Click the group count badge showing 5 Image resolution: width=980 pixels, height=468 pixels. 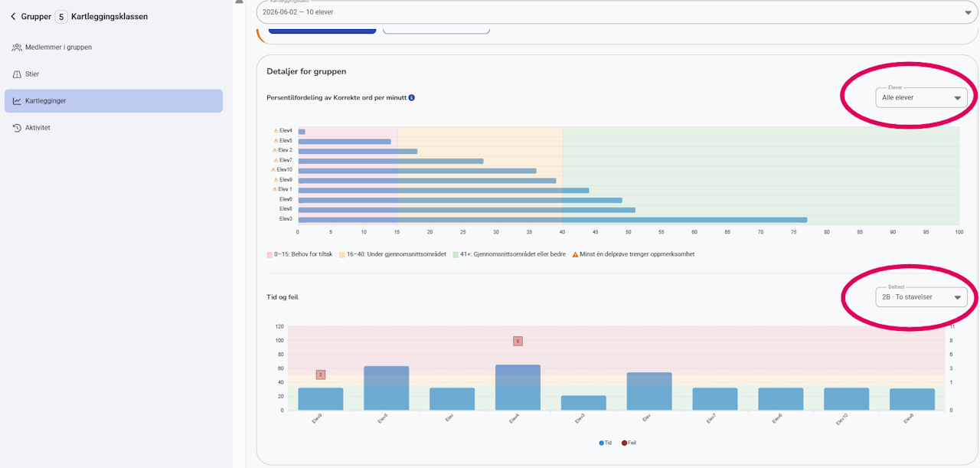pyautogui.click(x=61, y=16)
